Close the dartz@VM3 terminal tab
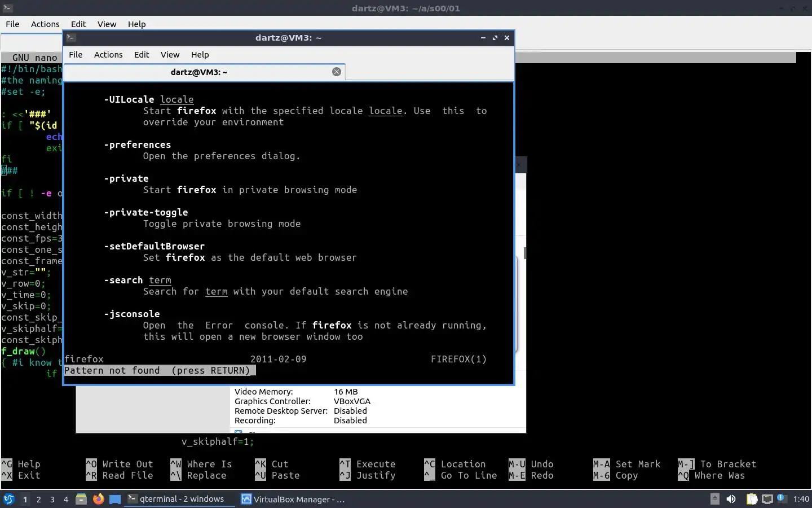Viewport: 812px width, 508px height. point(337,72)
